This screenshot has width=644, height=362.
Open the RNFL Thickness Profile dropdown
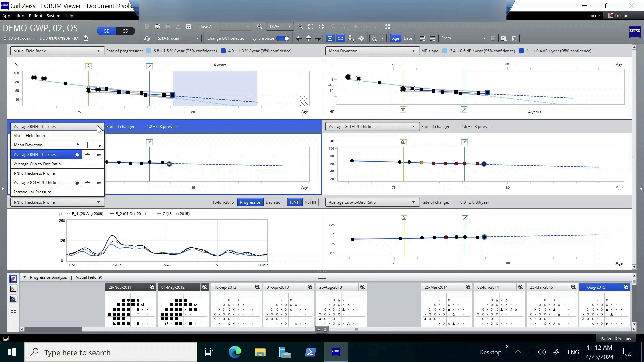57,202
